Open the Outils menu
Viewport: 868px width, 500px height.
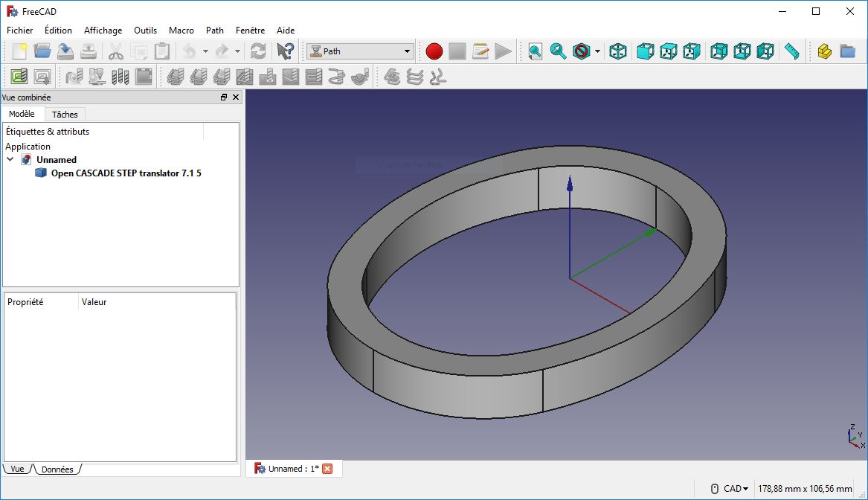point(145,31)
